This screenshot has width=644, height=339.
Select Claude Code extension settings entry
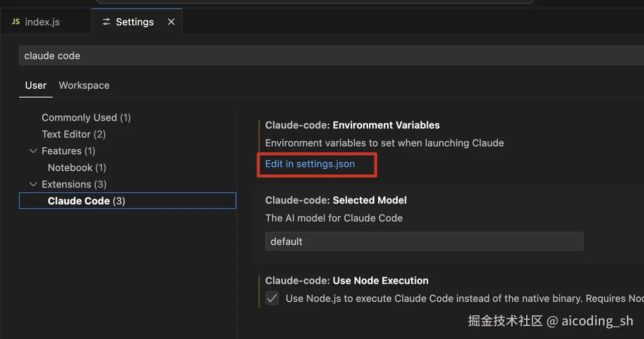[87, 201]
